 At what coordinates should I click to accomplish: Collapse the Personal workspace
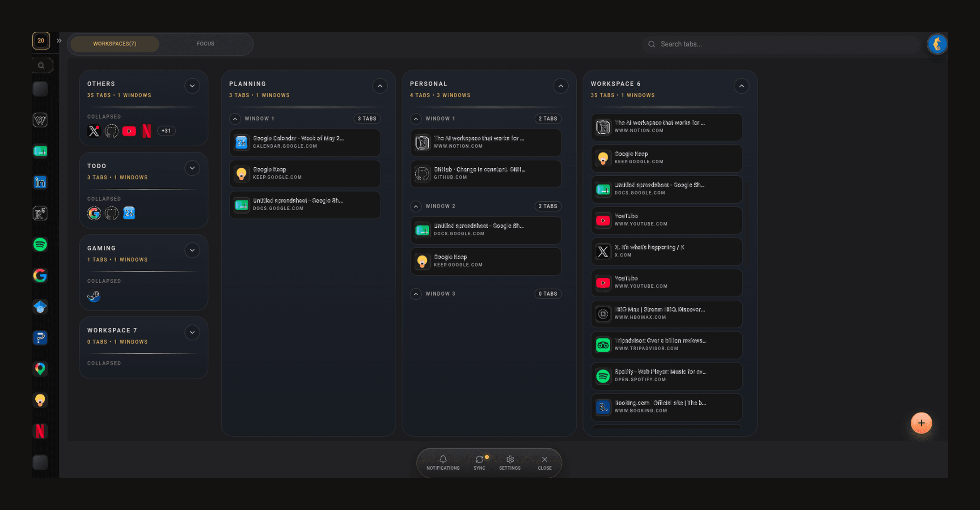(x=561, y=86)
